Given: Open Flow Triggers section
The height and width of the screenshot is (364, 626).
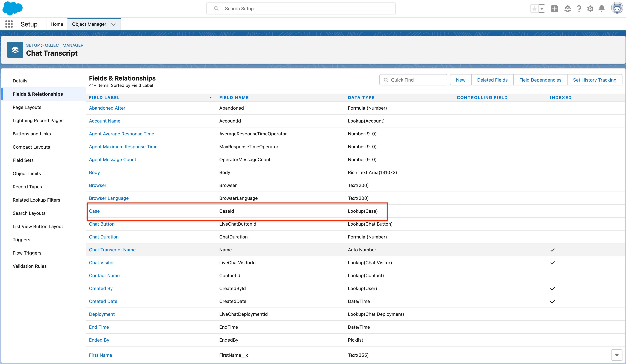Looking at the screenshot, I should 27,253.
